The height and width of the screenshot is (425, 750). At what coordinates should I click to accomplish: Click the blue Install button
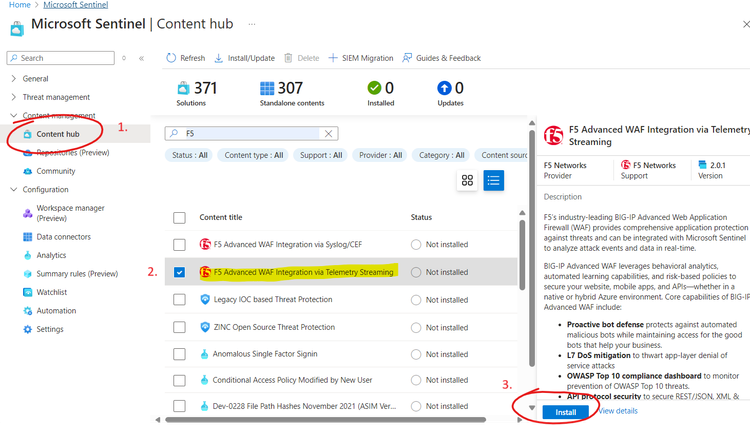point(566,411)
